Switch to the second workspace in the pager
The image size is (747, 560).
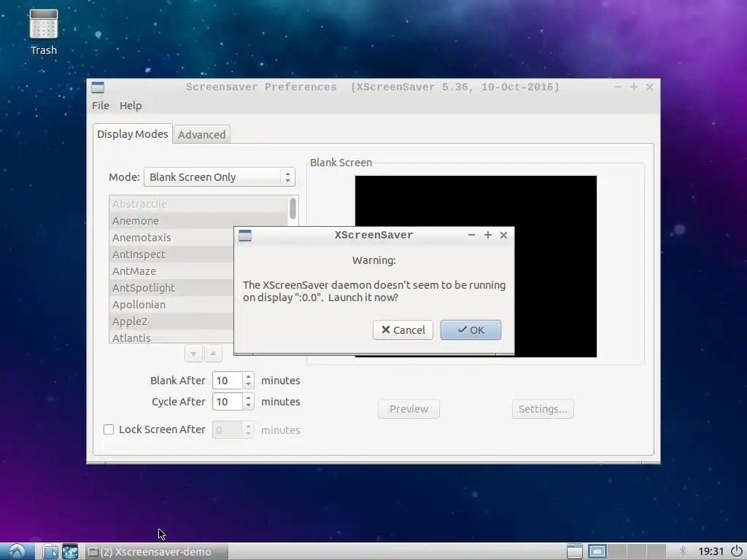pyautogui.click(x=617, y=551)
